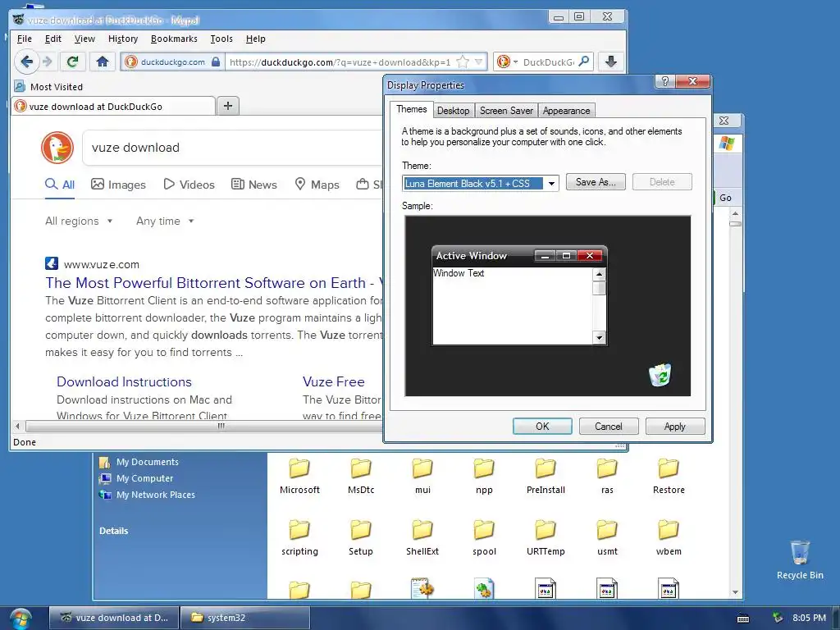Show Maps search results
The image size is (840, 630).
pyautogui.click(x=317, y=185)
